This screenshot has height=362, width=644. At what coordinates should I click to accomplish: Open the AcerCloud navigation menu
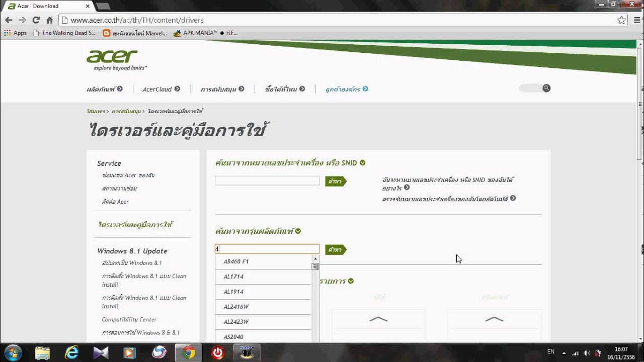pyautogui.click(x=161, y=89)
